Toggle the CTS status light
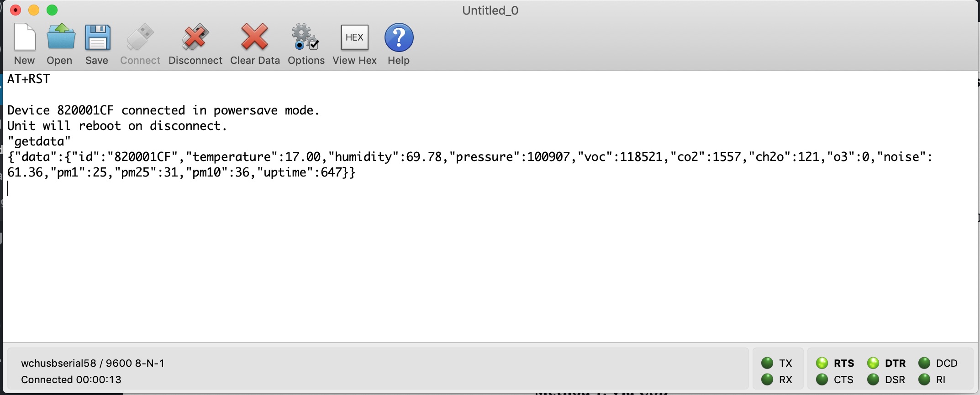 [x=823, y=379]
